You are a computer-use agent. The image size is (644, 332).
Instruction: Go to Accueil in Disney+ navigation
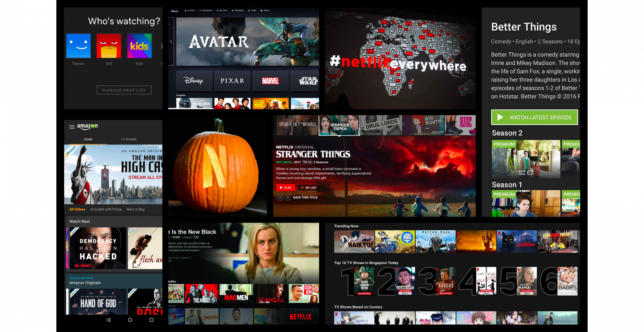(x=190, y=11)
